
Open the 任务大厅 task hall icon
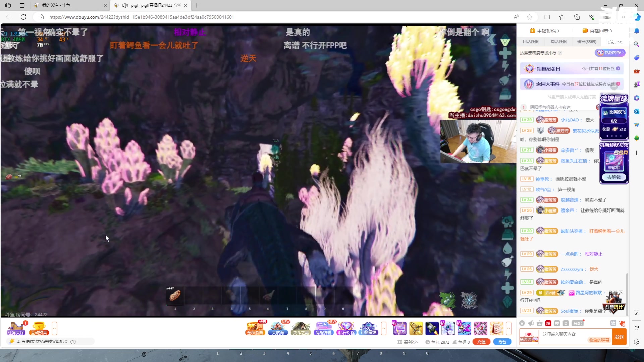[x=16, y=328]
